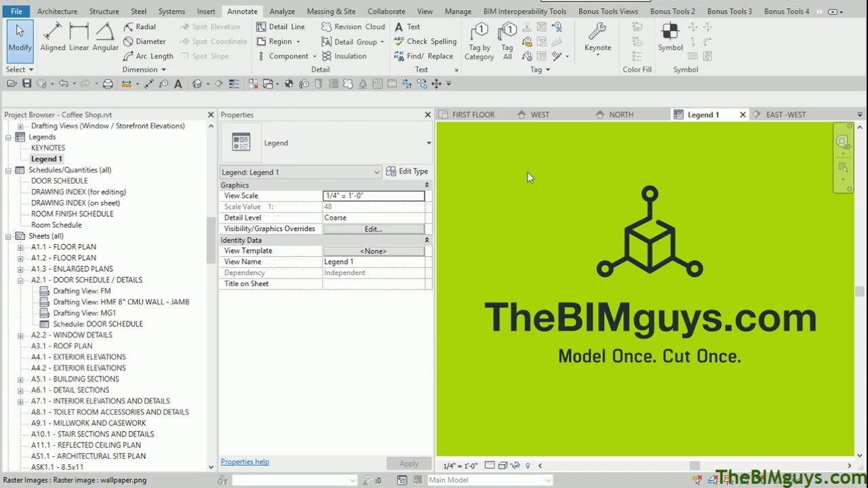The height and width of the screenshot is (488, 868).
Task: Switch to the FIRST FLOOR view tab
Action: coord(473,115)
